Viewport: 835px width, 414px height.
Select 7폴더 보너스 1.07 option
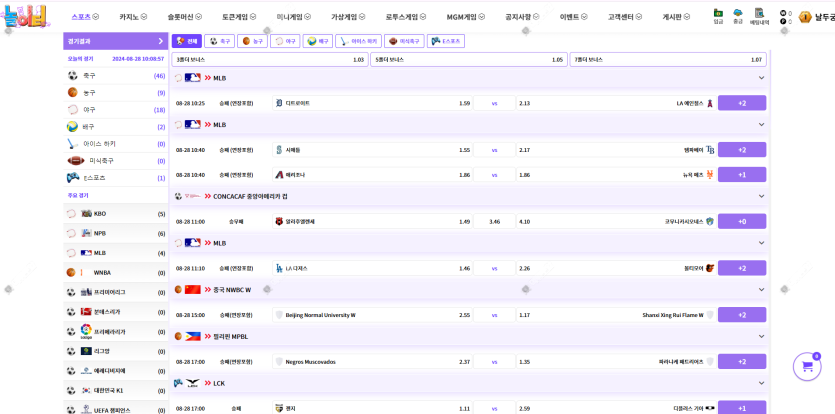click(668, 60)
